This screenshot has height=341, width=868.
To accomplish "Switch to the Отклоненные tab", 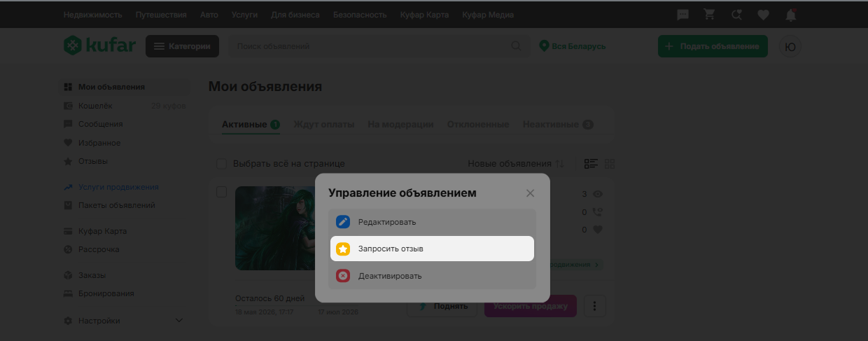I will point(478,125).
